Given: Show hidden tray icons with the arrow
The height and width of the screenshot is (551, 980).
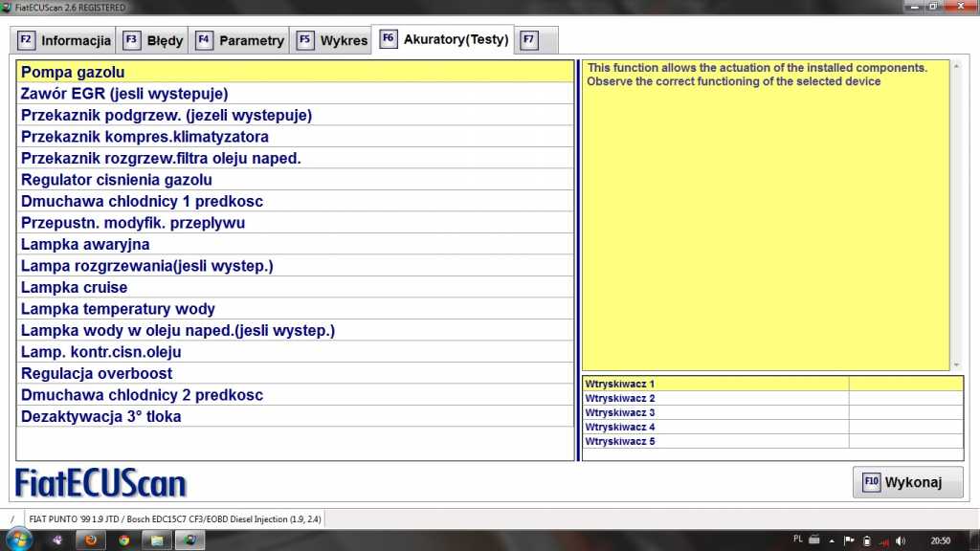Looking at the screenshot, I should [832, 540].
